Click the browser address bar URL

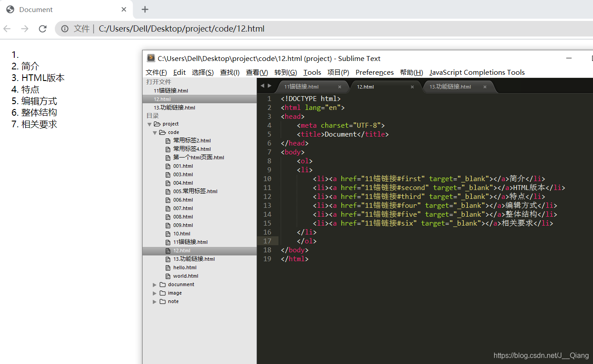click(181, 29)
